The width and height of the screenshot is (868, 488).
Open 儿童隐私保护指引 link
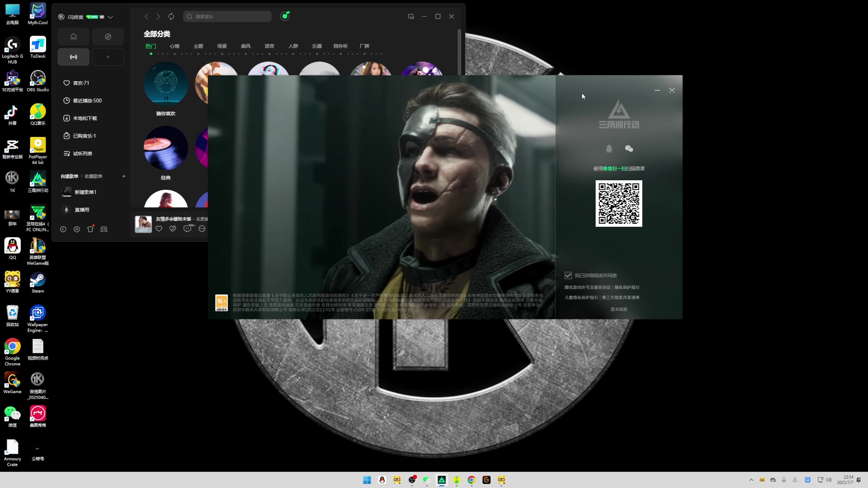(x=581, y=298)
